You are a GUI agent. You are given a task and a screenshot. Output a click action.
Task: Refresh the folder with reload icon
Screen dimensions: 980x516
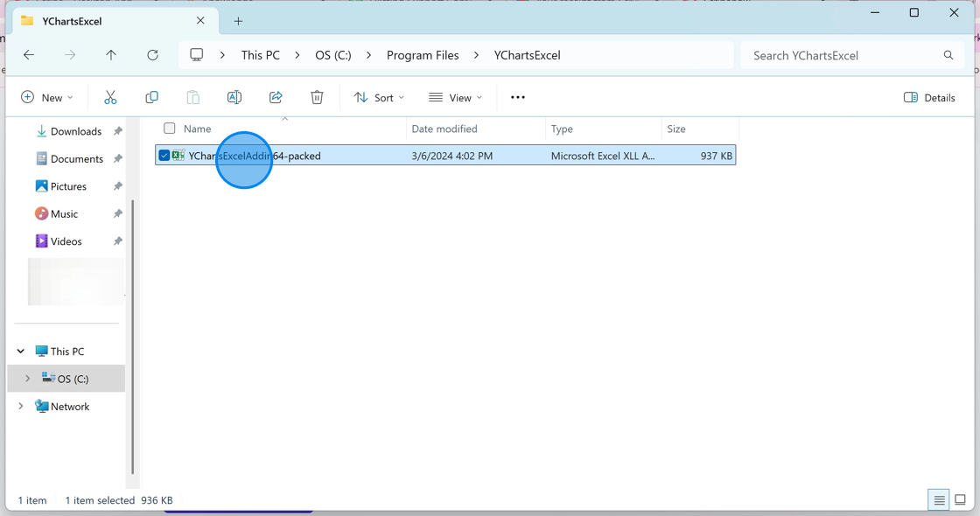(x=152, y=55)
